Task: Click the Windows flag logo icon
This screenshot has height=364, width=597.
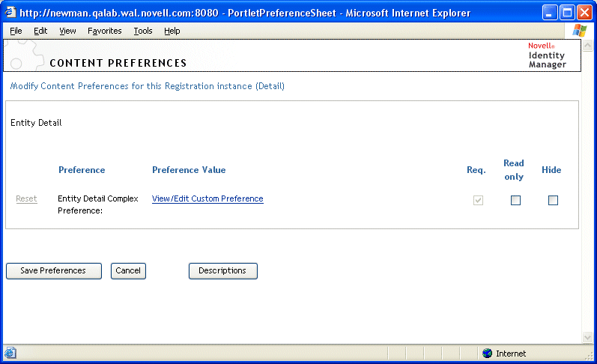Action: tap(581, 31)
